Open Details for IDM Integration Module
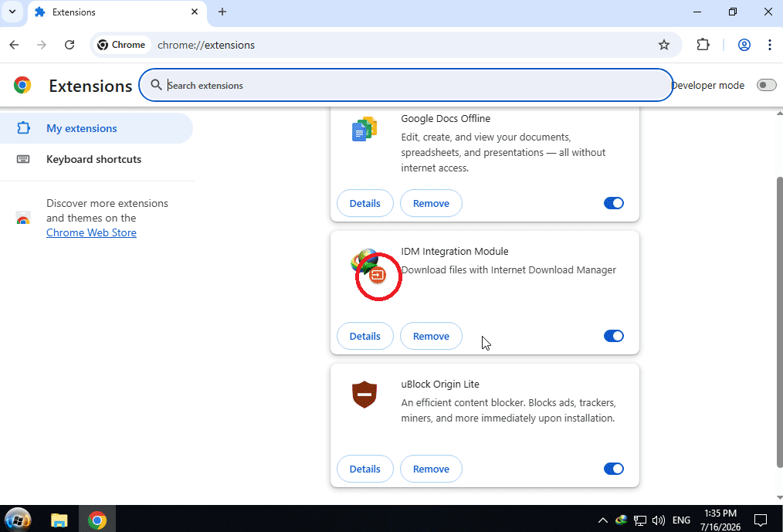This screenshot has height=532, width=783. click(365, 336)
